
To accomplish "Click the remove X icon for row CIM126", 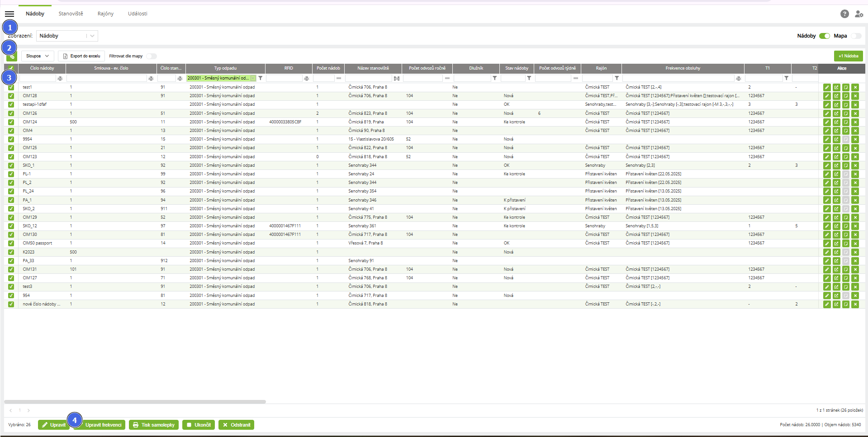I will pyautogui.click(x=855, y=113).
